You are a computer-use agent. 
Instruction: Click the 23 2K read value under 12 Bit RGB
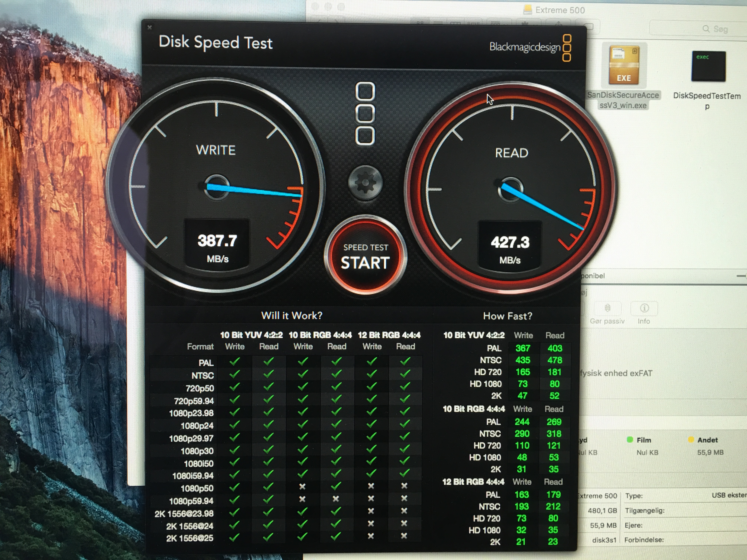[x=553, y=542]
